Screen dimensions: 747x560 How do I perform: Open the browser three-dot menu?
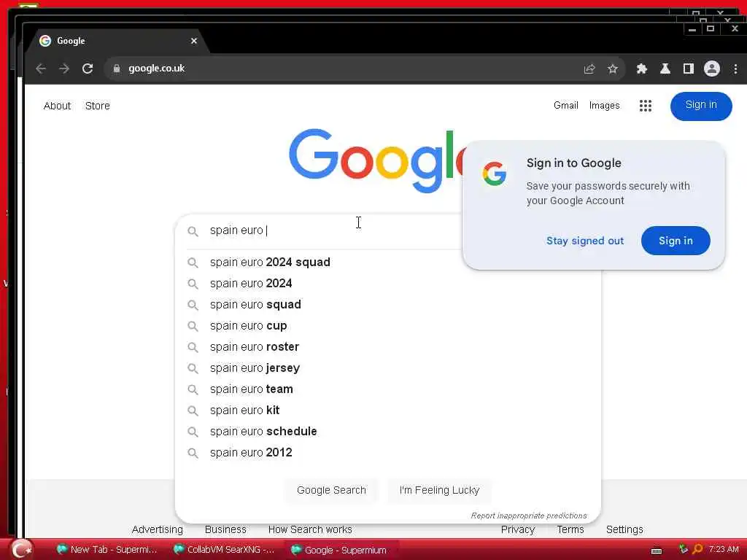tap(735, 69)
